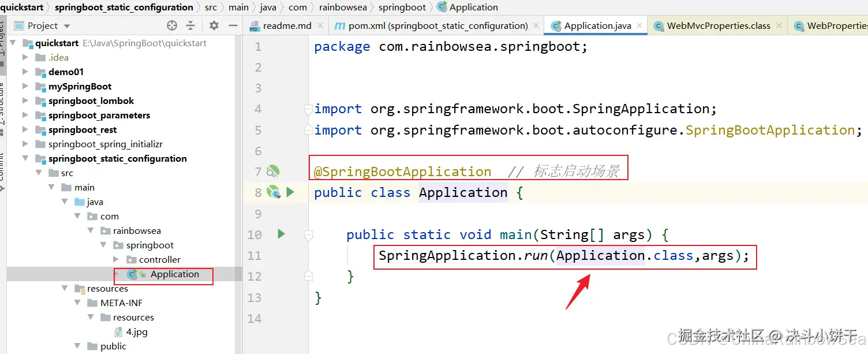
Task: Select the java source folder in tree
Action: (x=95, y=202)
